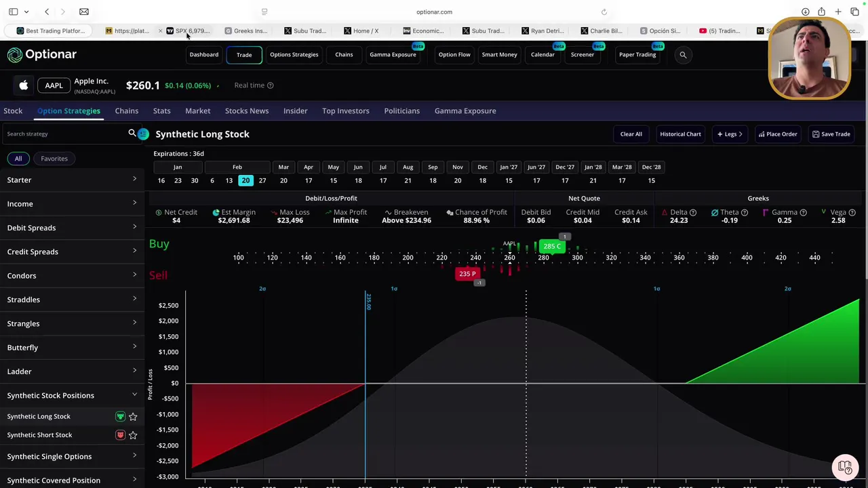This screenshot has width=868, height=488.
Task: Open Safari downloads icon
Action: pyautogui.click(x=805, y=12)
